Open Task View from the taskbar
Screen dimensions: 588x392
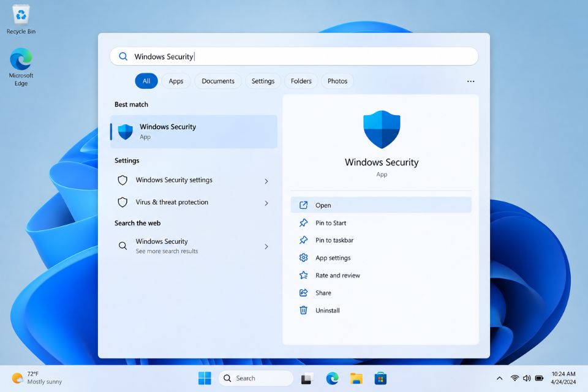point(307,379)
